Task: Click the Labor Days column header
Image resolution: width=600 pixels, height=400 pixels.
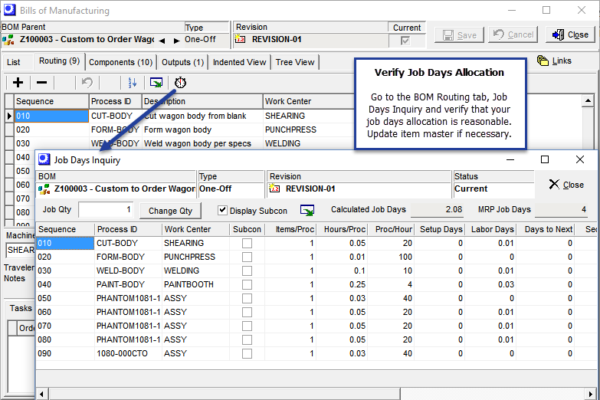Action: tap(492, 229)
